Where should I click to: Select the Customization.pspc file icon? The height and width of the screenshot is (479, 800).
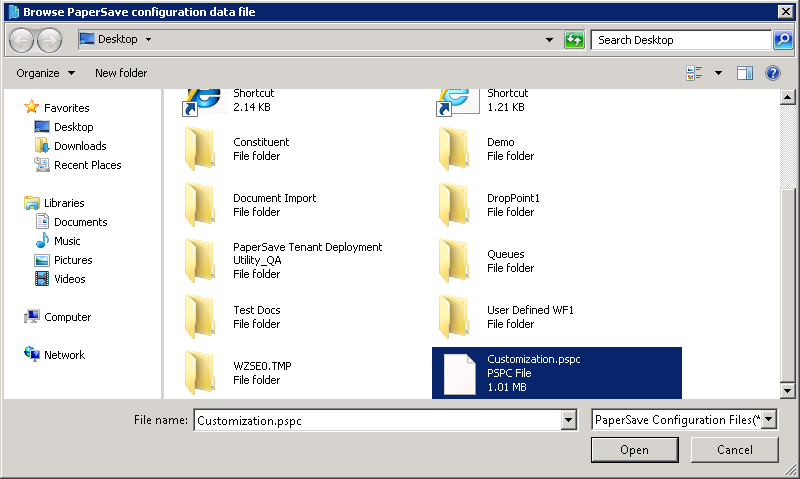tap(459, 373)
